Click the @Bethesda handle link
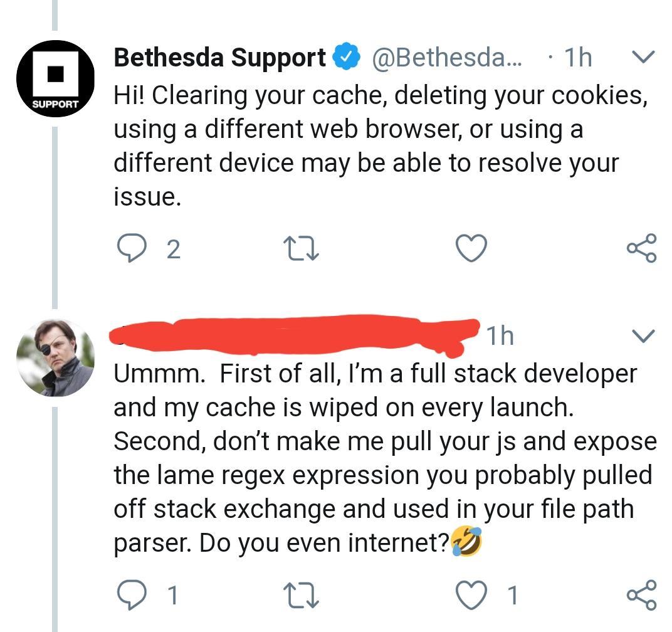 point(436,57)
